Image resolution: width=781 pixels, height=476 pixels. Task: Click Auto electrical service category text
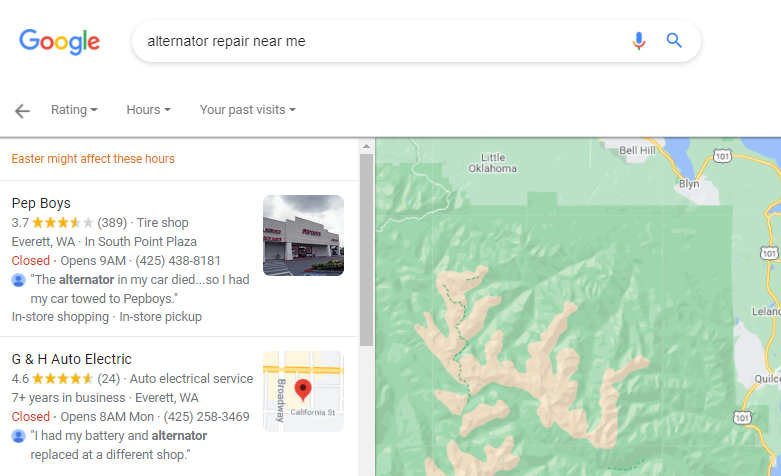[191, 379]
